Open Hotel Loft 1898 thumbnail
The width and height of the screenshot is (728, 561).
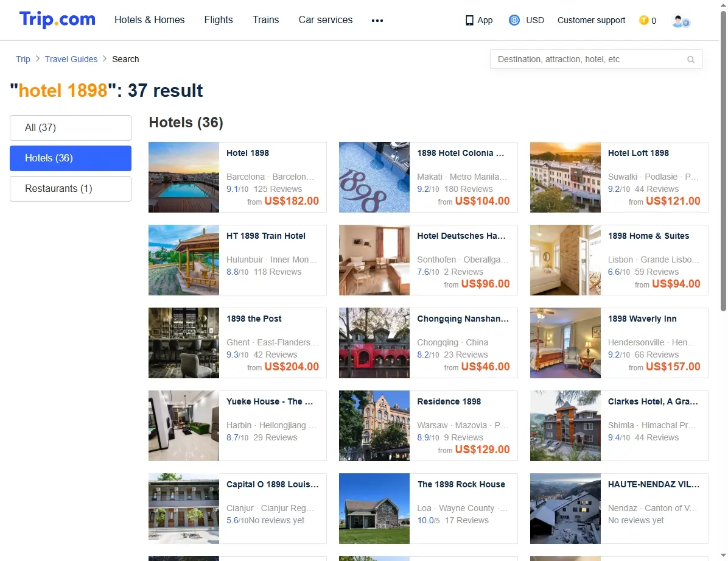pyautogui.click(x=565, y=177)
